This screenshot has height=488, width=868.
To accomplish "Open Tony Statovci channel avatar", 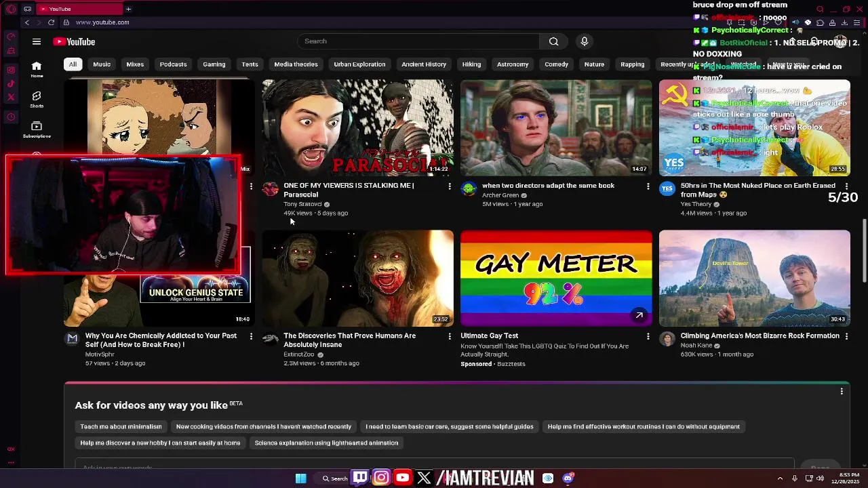I will coord(271,188).
